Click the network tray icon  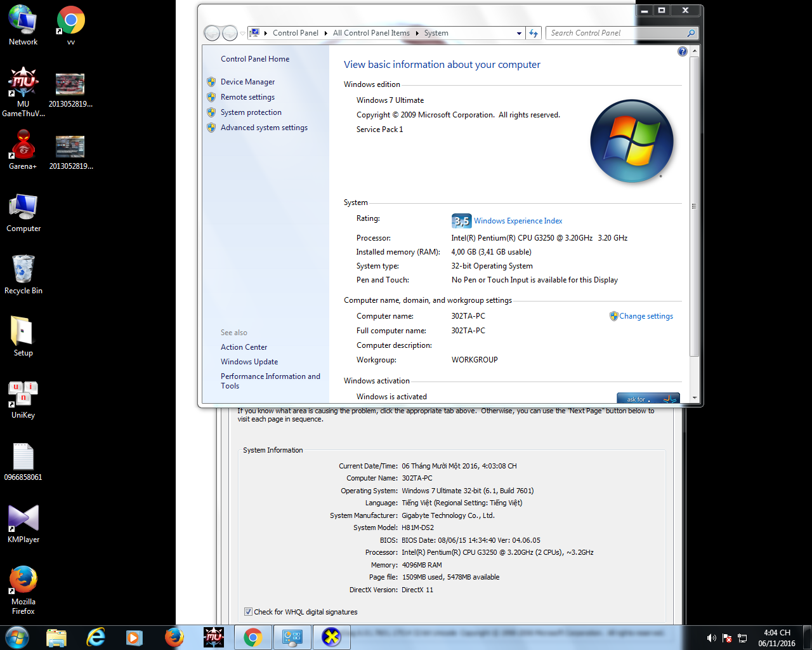743,638
